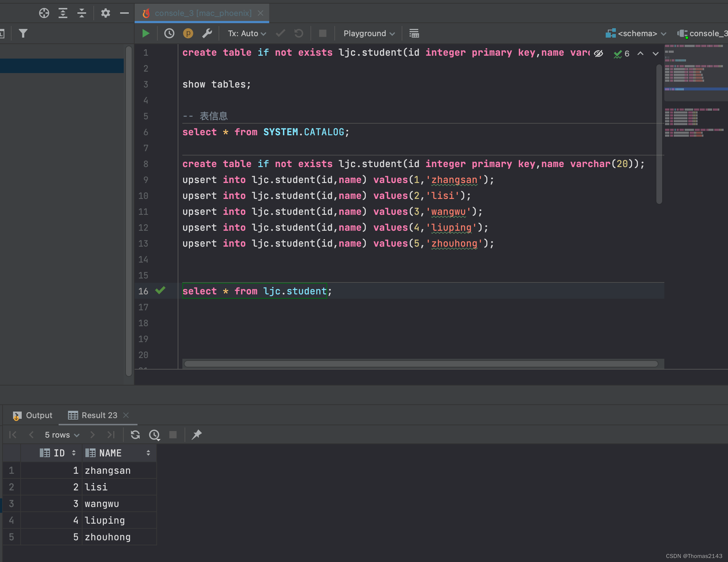This screenshot has height=562, width=728.
Task: Rollback the transaction with the revert arrow
Action: point(299,33)
